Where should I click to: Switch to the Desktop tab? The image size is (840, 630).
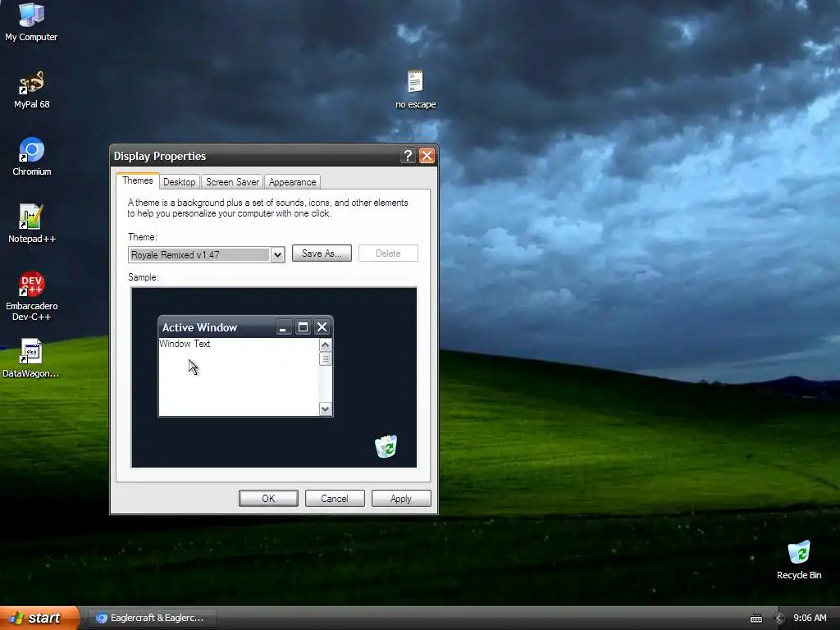click(180, 182)
